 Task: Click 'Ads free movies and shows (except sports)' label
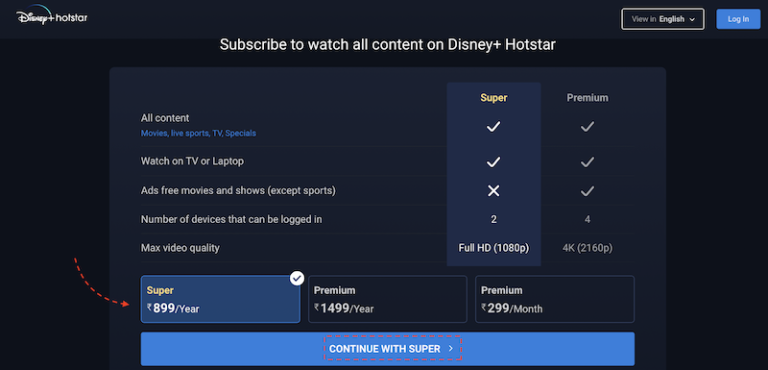point(238,191)
